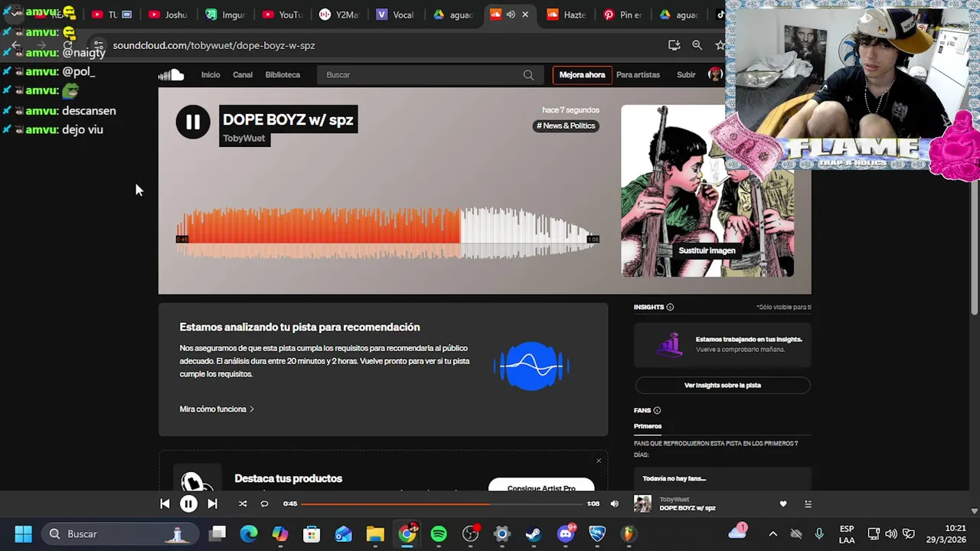Open the Windows Start menu
This screenshot has width=980, height=551.
(x=23, y=533)
